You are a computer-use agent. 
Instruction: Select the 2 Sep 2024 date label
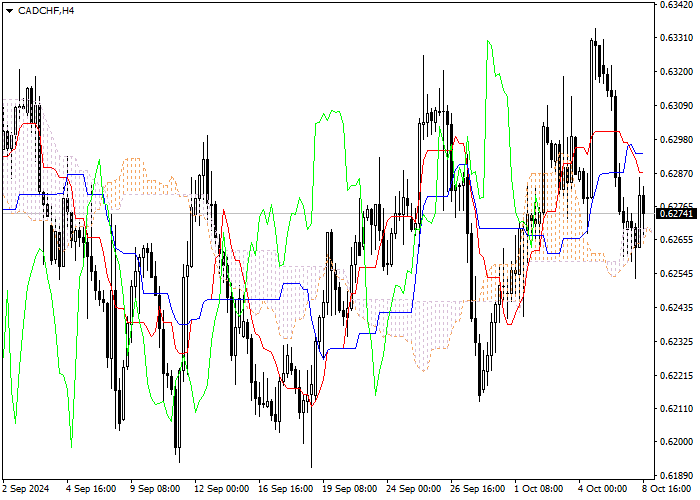coord(26,488)
